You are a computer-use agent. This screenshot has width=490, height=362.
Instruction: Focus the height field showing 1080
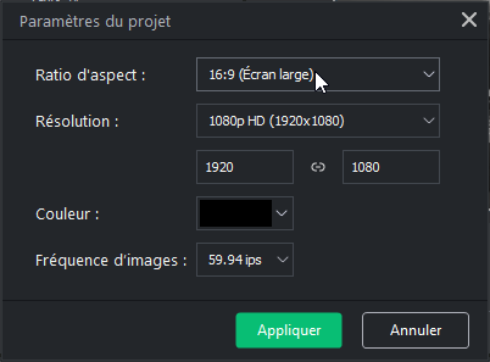(x=391, y=167)
